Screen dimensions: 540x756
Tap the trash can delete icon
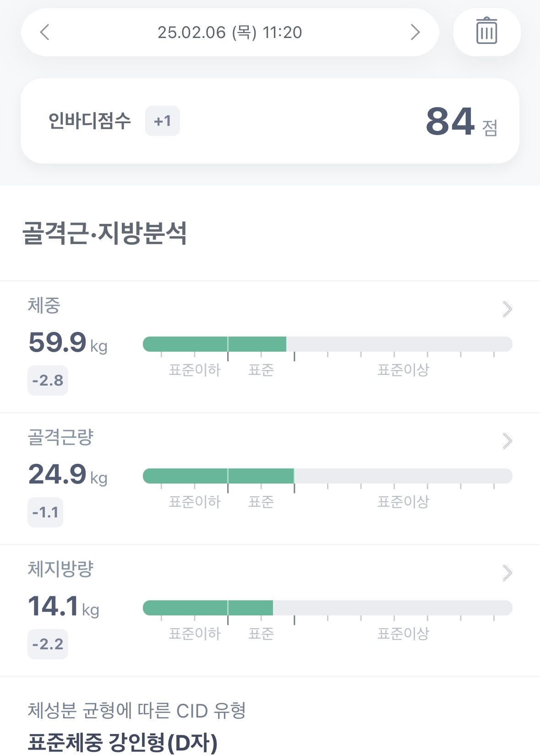(x=486, y=32)
